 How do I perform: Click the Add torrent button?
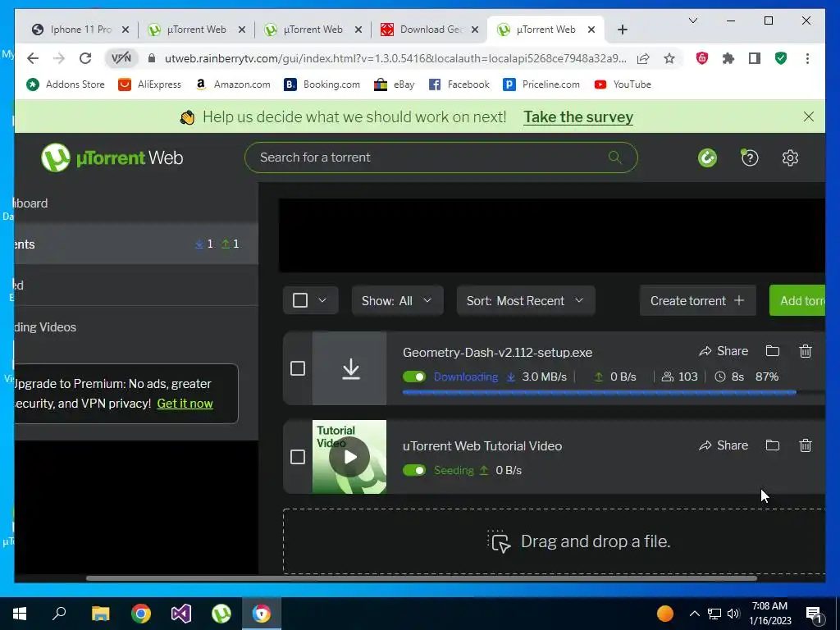(797, 300)
